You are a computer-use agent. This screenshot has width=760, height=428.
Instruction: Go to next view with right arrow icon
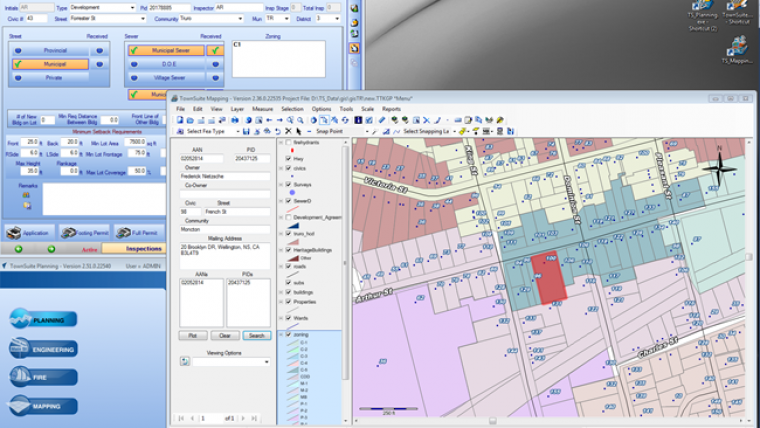coord(280,120)
